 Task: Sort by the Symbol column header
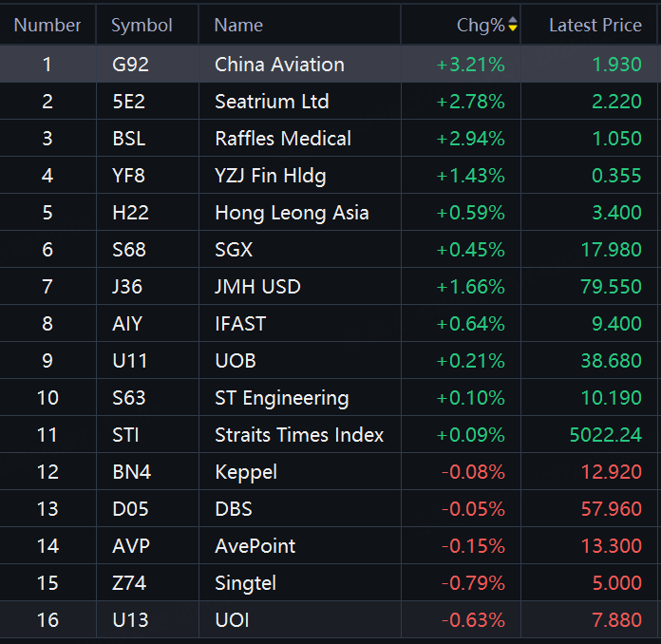(142, 26)
